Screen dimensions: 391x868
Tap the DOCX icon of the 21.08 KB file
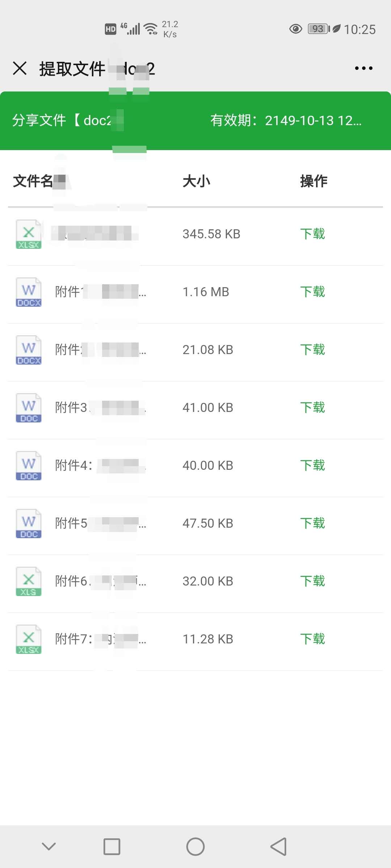(29, 350)
